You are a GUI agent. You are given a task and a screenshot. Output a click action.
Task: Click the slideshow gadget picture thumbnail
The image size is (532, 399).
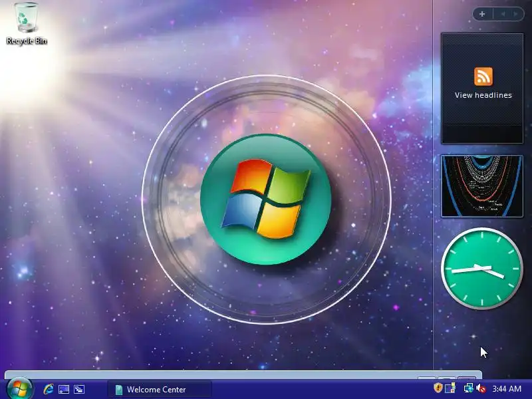pos(481,186)
